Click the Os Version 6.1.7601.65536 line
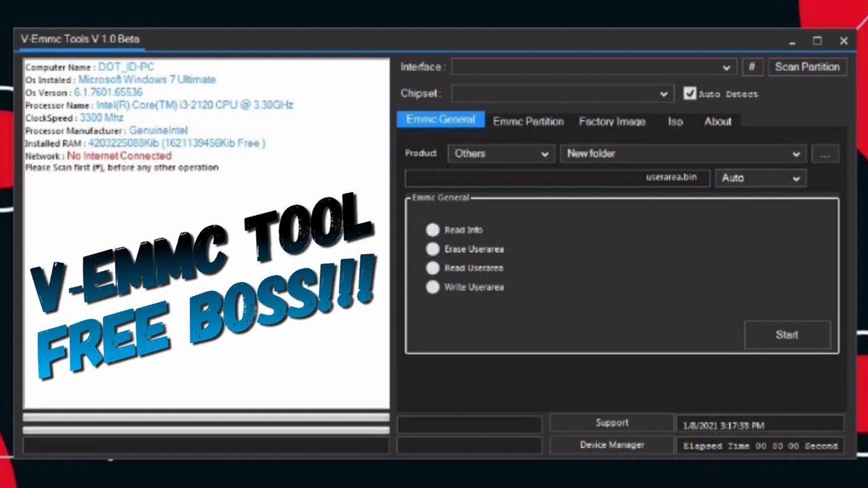The height and width of the screenshot is (488, 868). pyautogui.click(x=84, y=92)
